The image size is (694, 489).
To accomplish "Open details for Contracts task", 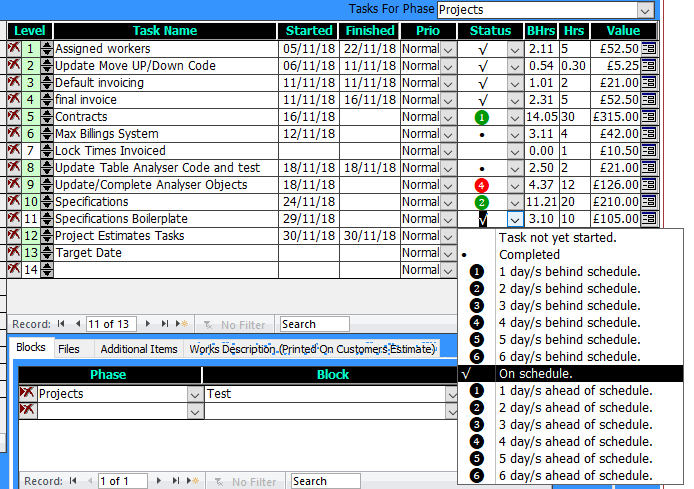I will pos(649,116).
